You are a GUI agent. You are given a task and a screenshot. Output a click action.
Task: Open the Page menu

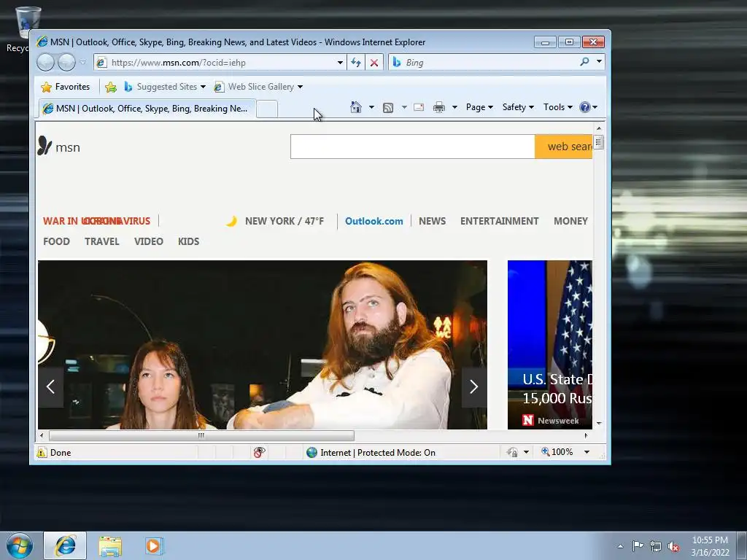479,107
